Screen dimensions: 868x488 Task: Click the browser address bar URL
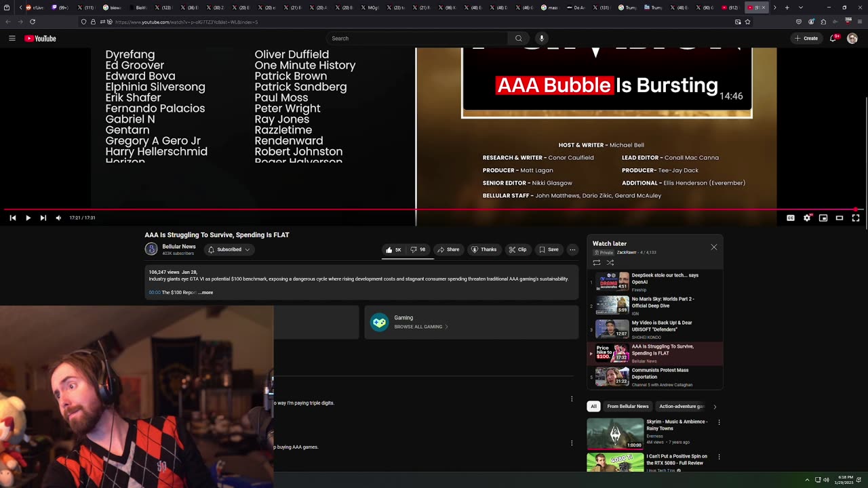pos(186,22)
